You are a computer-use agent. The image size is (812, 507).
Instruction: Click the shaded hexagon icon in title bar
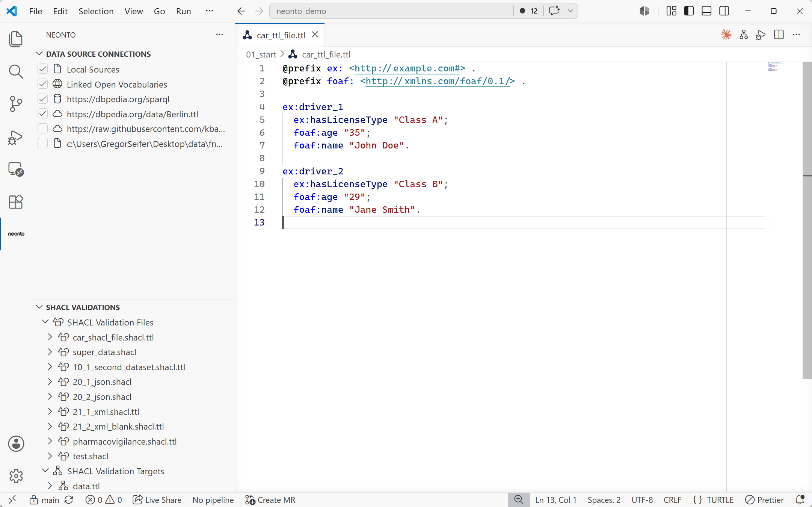click(x=644, y=11)
